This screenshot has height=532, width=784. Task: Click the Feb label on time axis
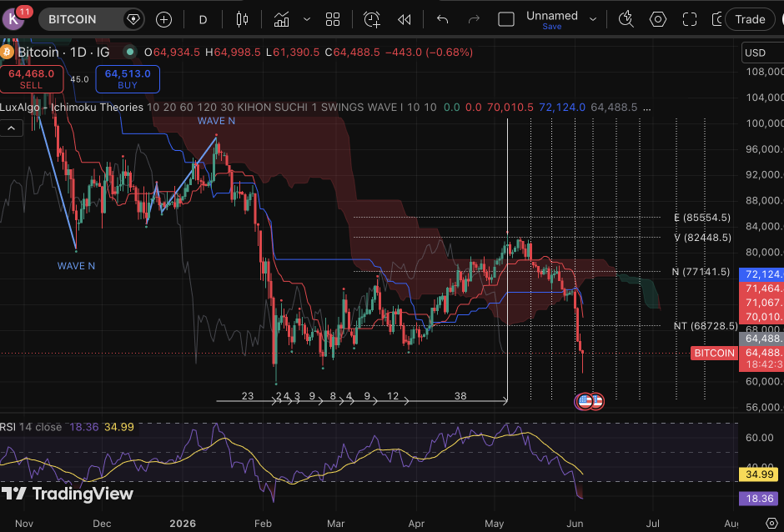263,524
